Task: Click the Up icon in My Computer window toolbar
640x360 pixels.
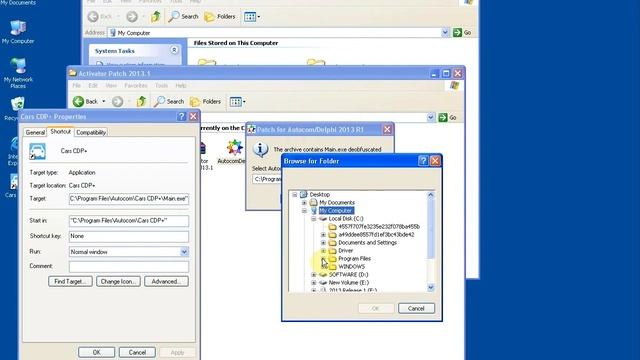Action: [x=156, y=17]
